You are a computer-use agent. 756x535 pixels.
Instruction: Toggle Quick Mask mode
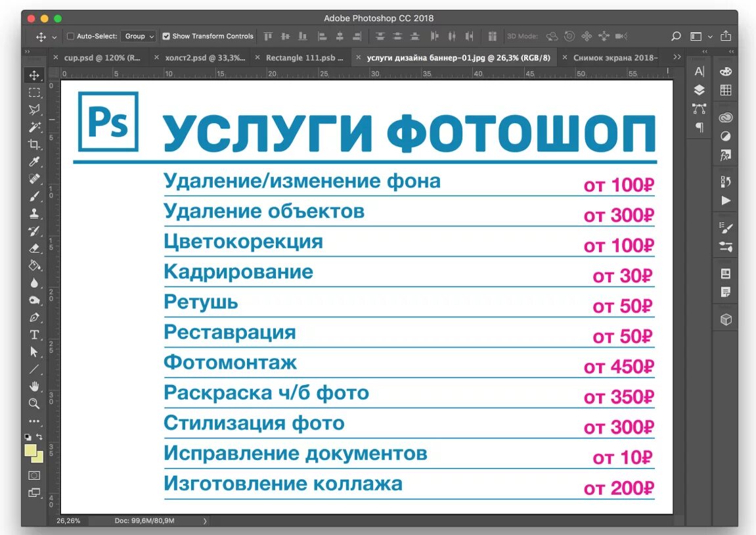coord(34,476)
